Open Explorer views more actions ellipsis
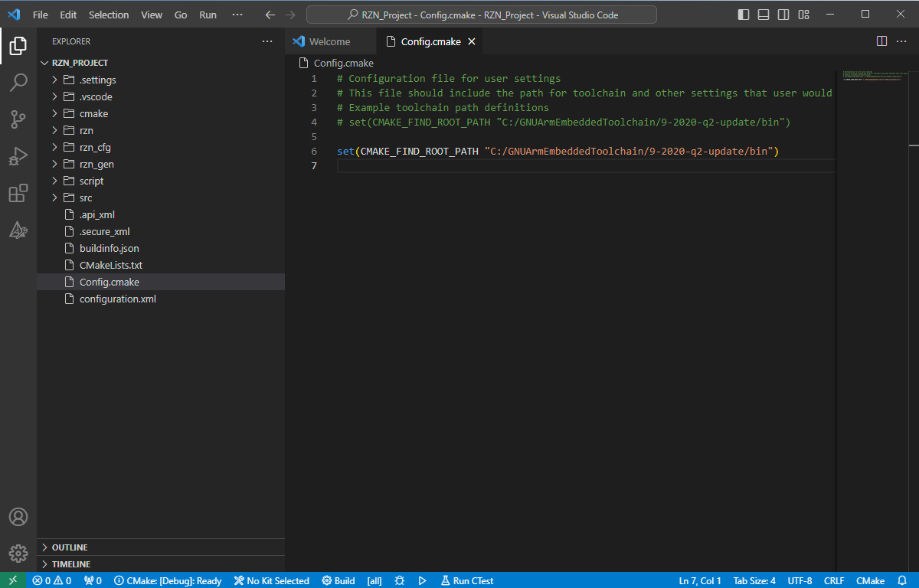 (267, 41)
